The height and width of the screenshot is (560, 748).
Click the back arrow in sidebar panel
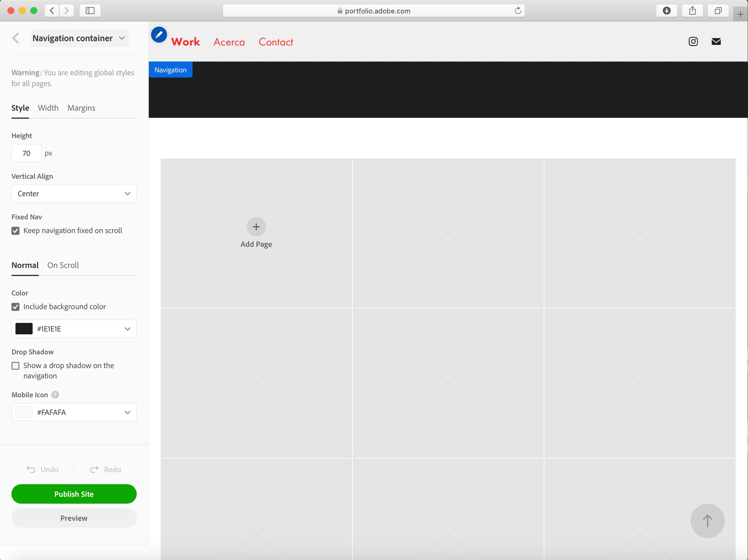click(x=15, y=38)
